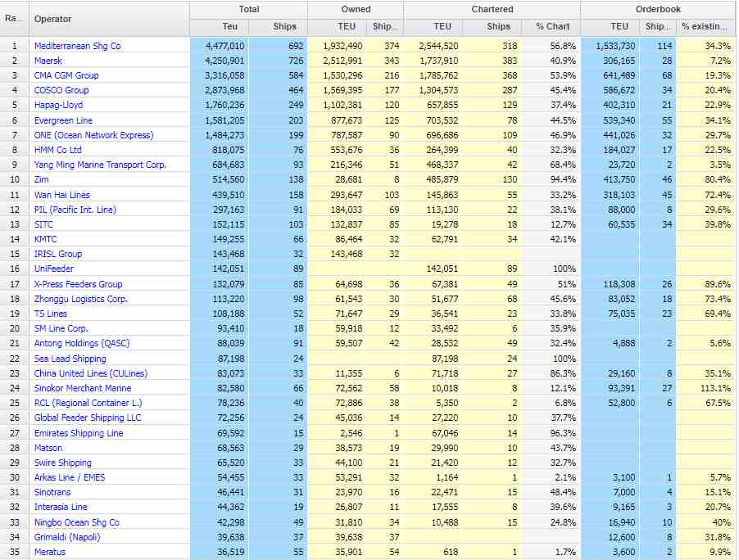Open the TS Lines link
The image size is (739, 560).
point(51,314)
